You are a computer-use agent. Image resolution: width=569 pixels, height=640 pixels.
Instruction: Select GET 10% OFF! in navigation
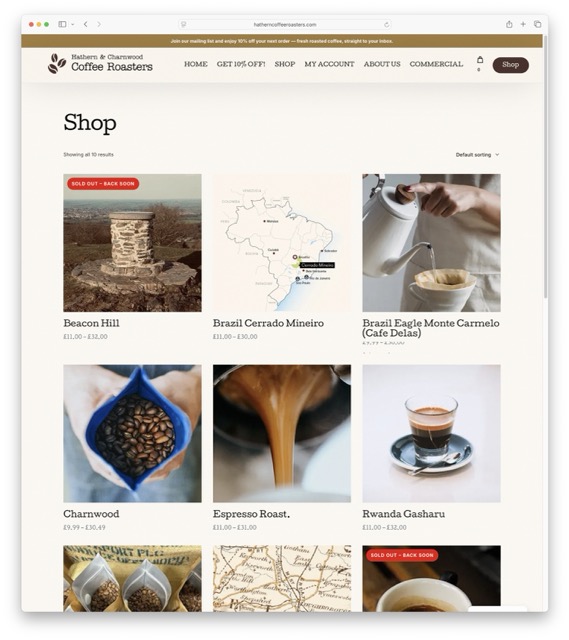tap(241, 64)
